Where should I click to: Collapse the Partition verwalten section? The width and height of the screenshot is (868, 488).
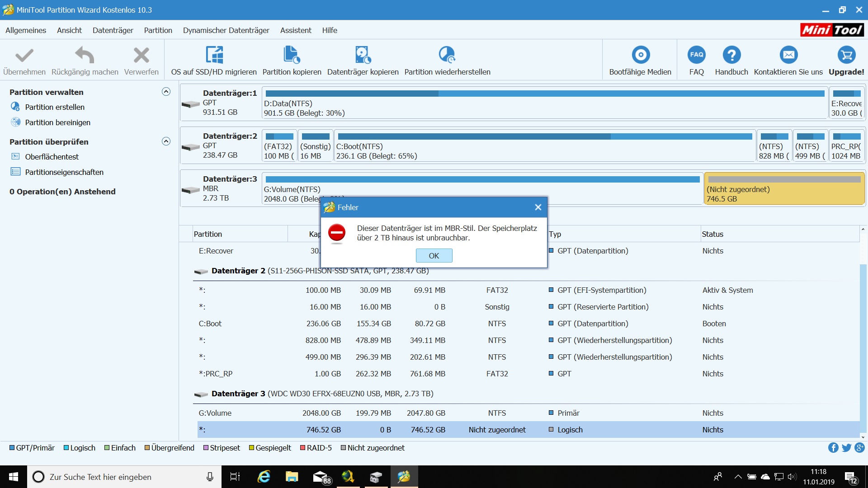[166, 92]
